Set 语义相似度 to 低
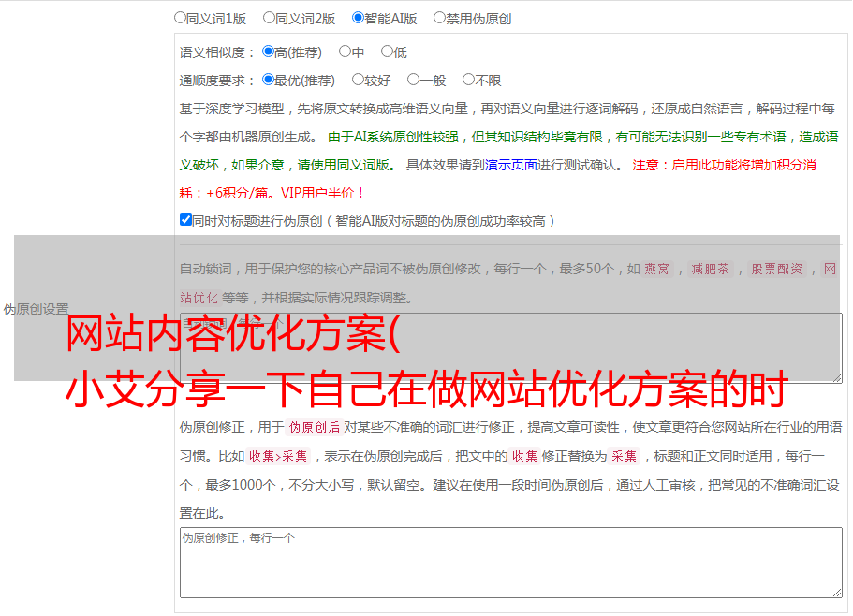The width and height of the screenshot is (853, 616). coord(388,51)
